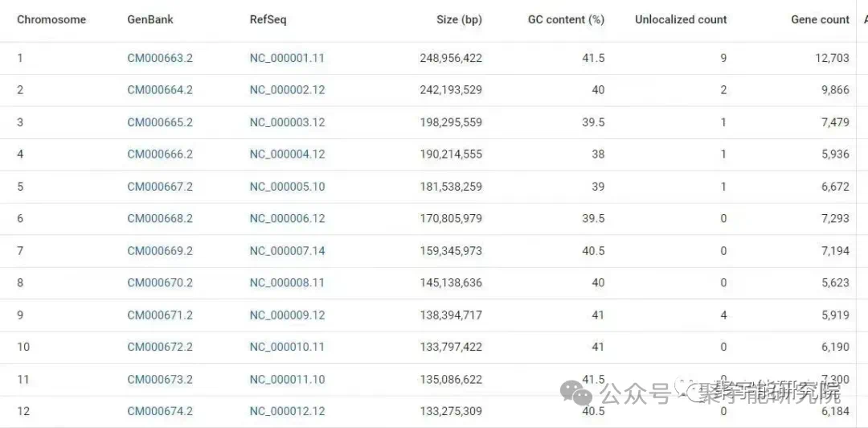Click the Unlocalized count column header
This screenshot has width=868, height=428.
click(681, 19)
